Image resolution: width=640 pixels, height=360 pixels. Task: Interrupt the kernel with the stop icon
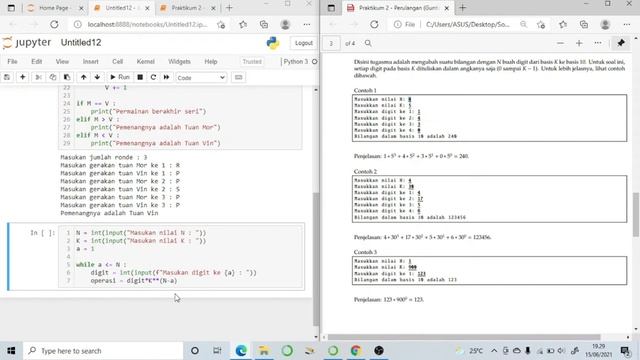(140, 77)
